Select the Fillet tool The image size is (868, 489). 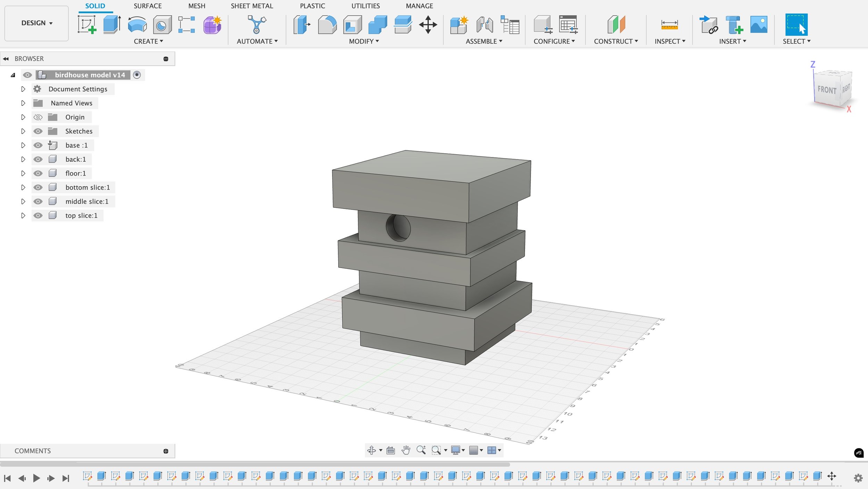[x=327, y=25]
